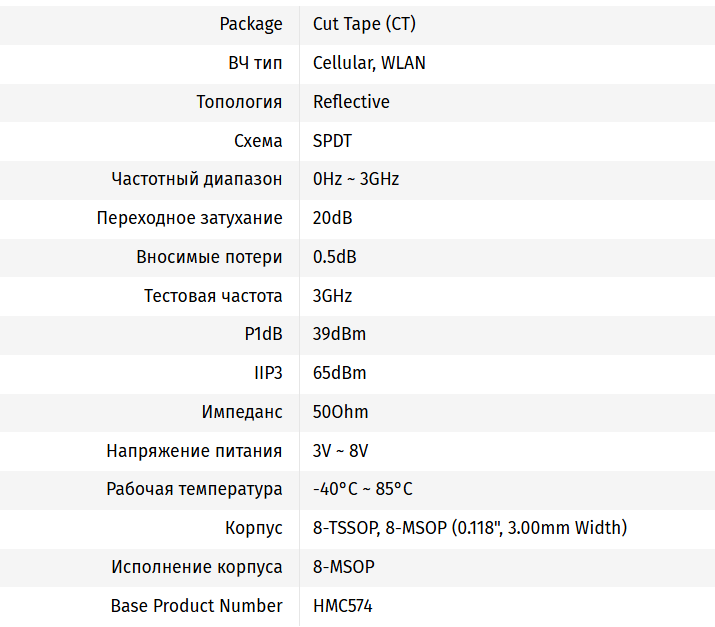Click the 39dBm P1dB value
The image size is (715, 627).
(x=339, y=334)
